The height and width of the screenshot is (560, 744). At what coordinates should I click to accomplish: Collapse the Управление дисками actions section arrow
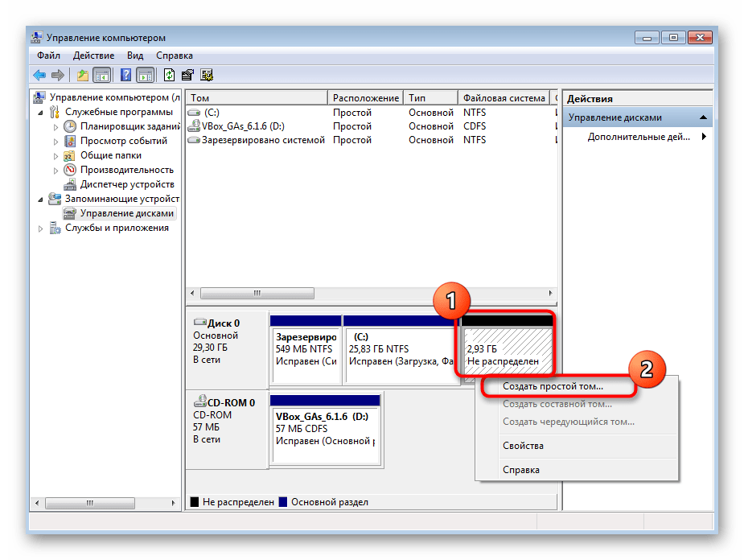tap(703, 117)
